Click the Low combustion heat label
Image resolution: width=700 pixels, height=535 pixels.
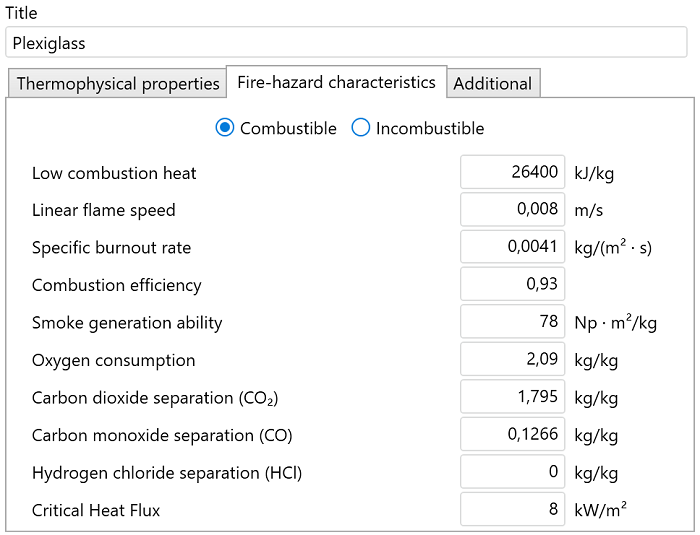[114, 173]
